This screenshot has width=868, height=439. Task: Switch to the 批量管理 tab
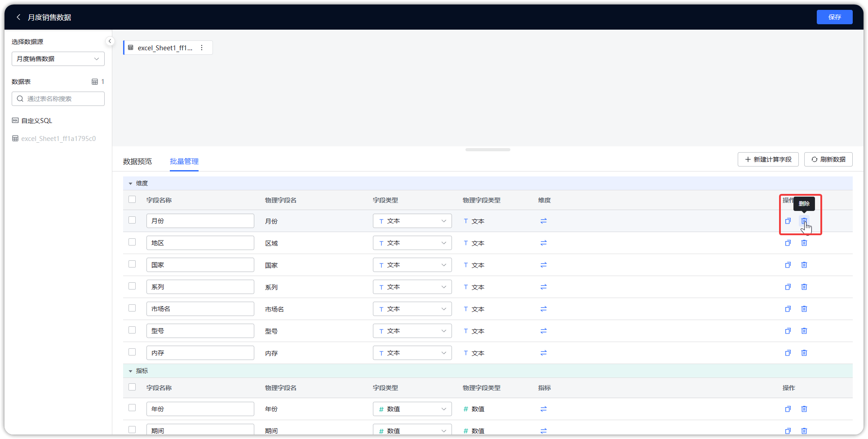(x=184, y=161)
